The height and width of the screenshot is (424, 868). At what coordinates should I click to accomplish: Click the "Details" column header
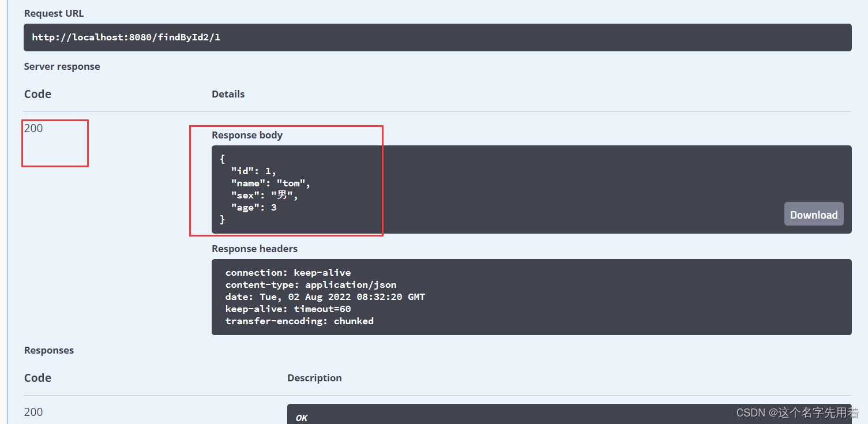coord(228,94)
